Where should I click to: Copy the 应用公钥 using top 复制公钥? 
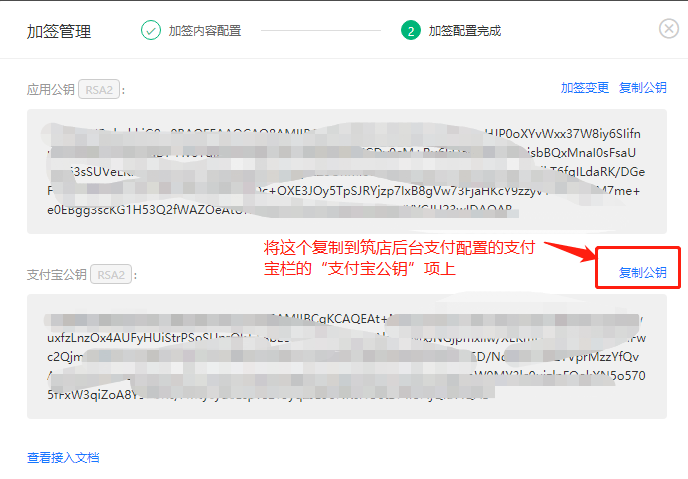click(643, 88)
